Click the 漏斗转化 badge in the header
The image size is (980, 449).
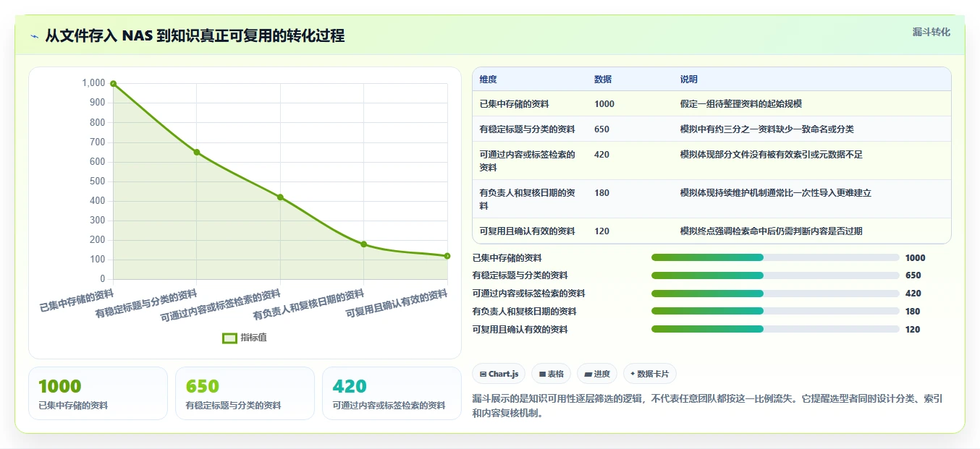pos(931,32)
